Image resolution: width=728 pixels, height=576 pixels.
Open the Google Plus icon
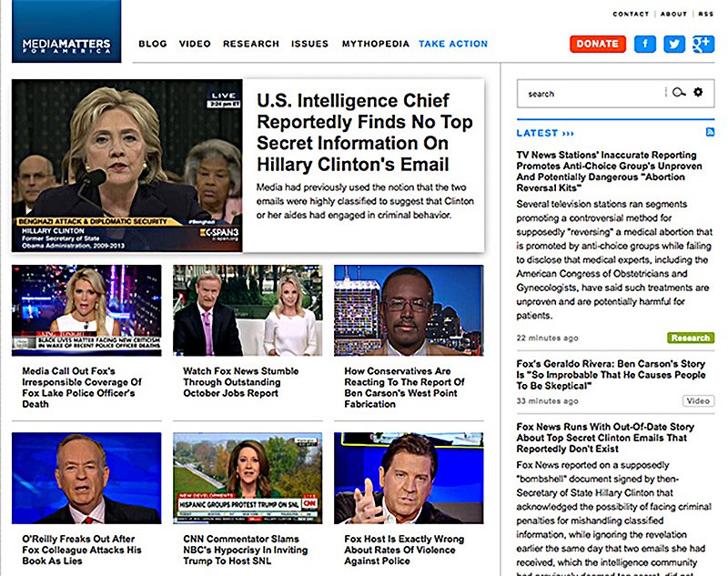click(x=703, y=44)
